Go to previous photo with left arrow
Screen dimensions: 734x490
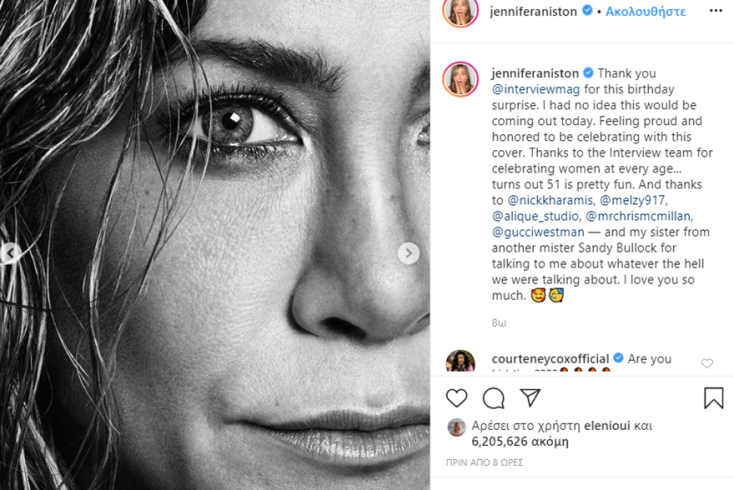click(x=11, y=254)
